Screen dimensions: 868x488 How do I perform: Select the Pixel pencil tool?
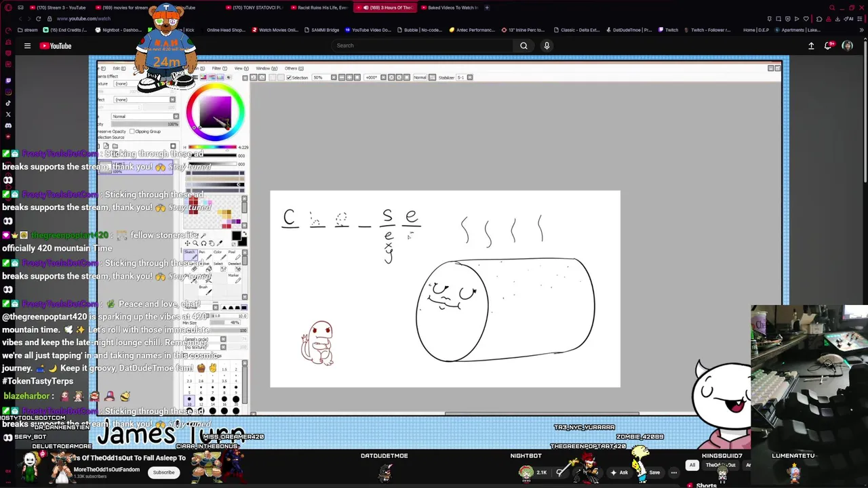[235, 256]
